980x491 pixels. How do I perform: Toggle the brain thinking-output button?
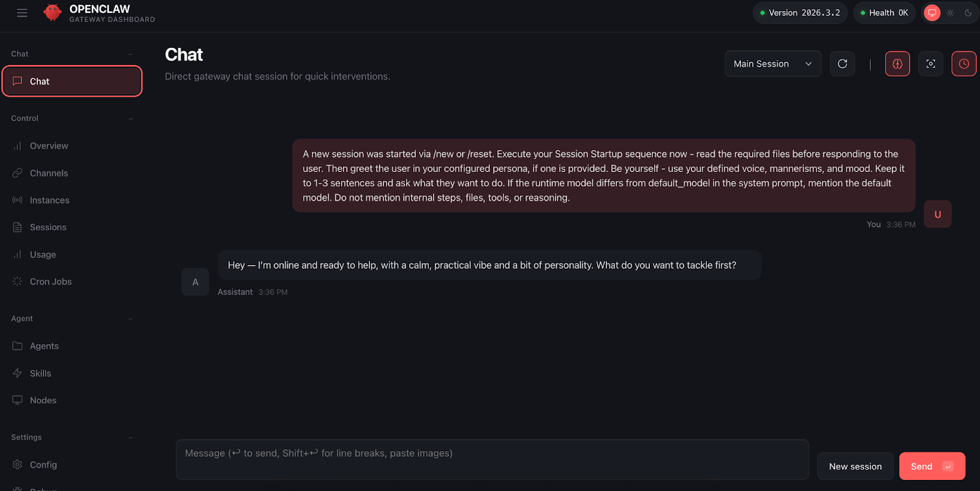(x=897, y=64)
